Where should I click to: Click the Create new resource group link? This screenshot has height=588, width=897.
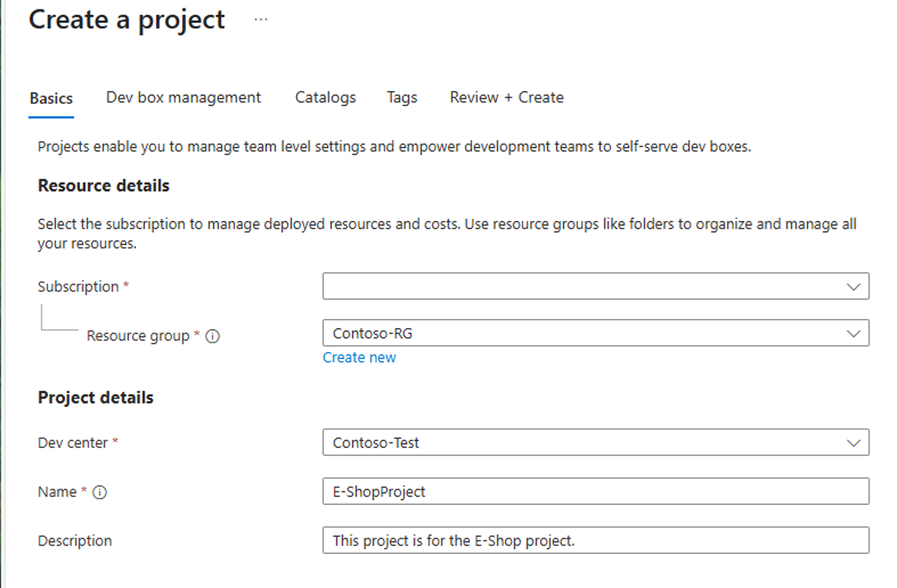click(x=359, y=357)
